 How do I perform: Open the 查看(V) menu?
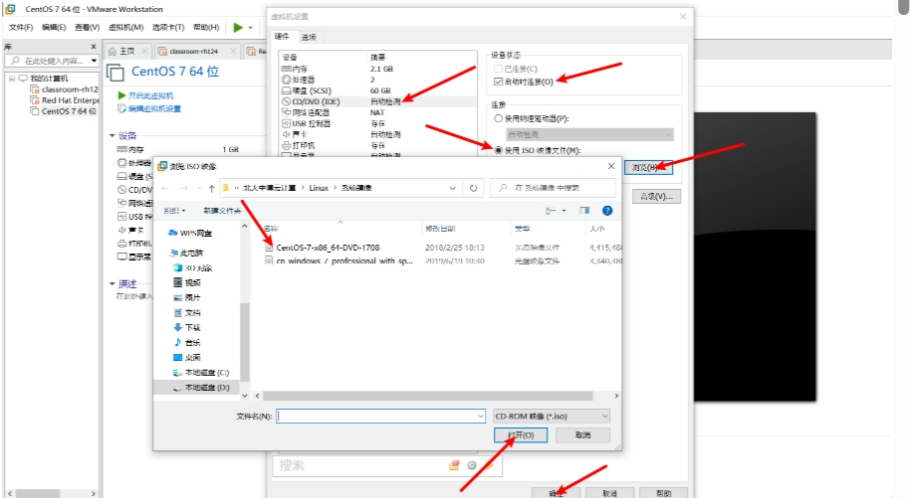pos(87,27)
